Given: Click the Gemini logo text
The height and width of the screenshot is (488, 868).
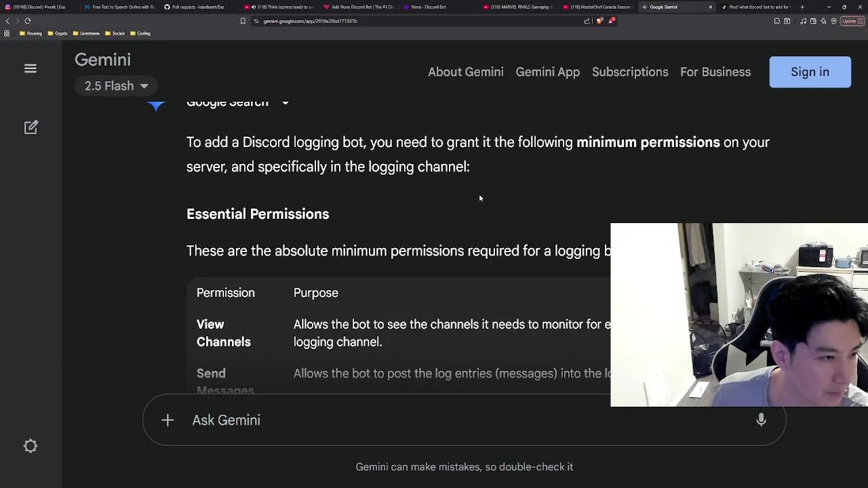Looking at the screenshot, I should pos(102,60).
